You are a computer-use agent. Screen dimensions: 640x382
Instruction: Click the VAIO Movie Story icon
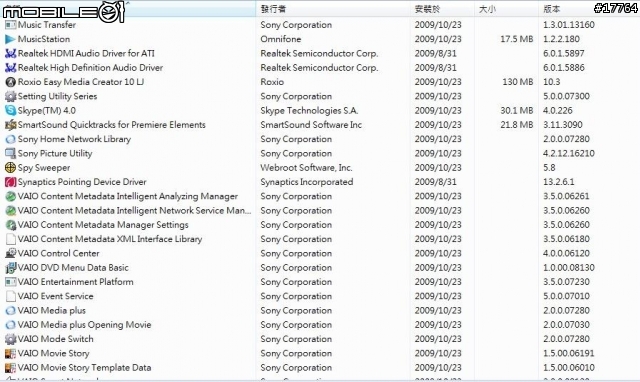[10, 353]
